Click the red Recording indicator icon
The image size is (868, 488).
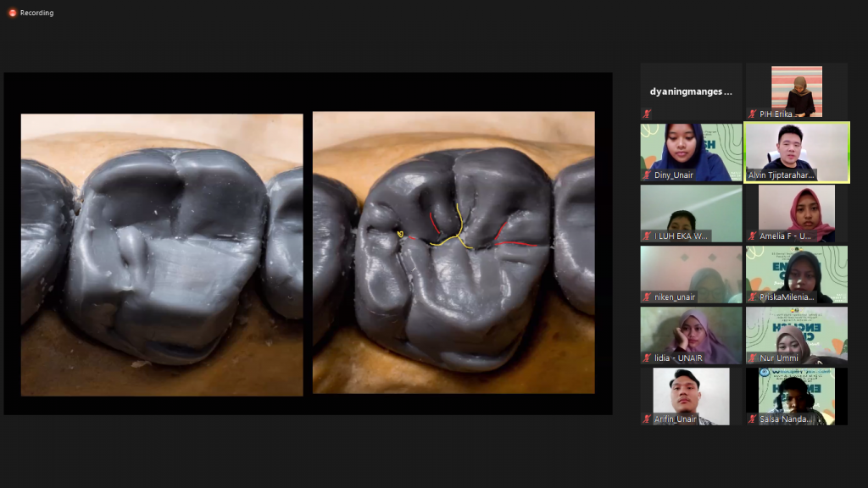click(x=12, y=13)
